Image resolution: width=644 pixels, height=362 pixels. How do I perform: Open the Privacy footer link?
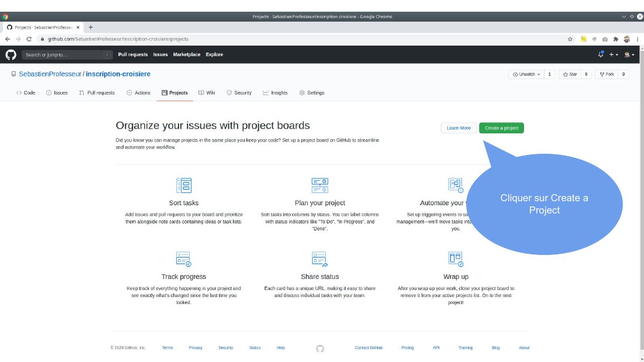[x=196, y=347]
